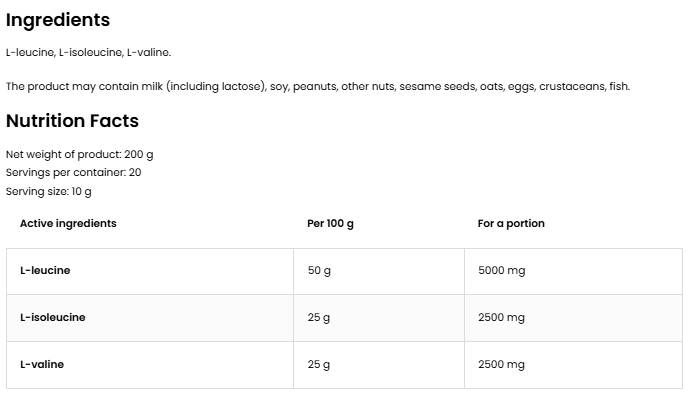Click the Ingredients heading
The height and width of the screenshot is (400, 692).
point(58,20)
